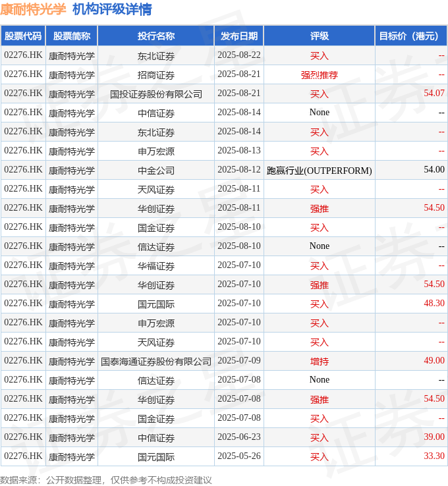Click target price 49.00
The height and width of the screenshot is (486, 448).
coord(434,360)
